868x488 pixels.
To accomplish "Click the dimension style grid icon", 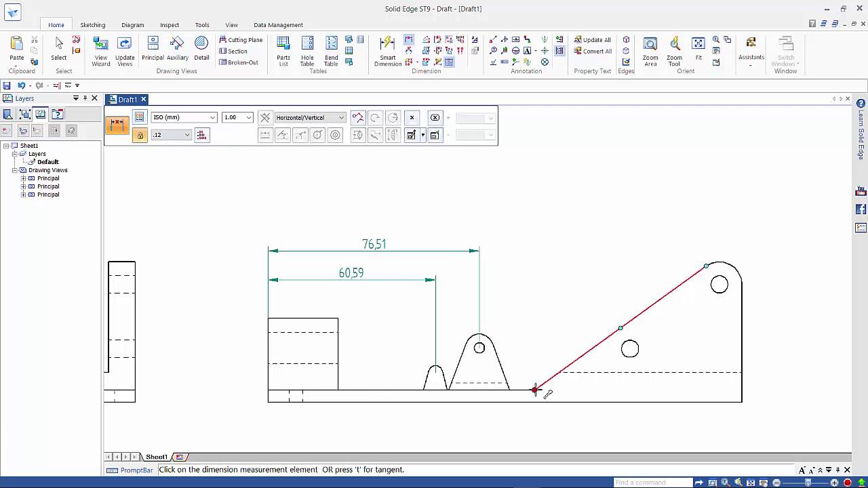I will click(x=139, y=117).
